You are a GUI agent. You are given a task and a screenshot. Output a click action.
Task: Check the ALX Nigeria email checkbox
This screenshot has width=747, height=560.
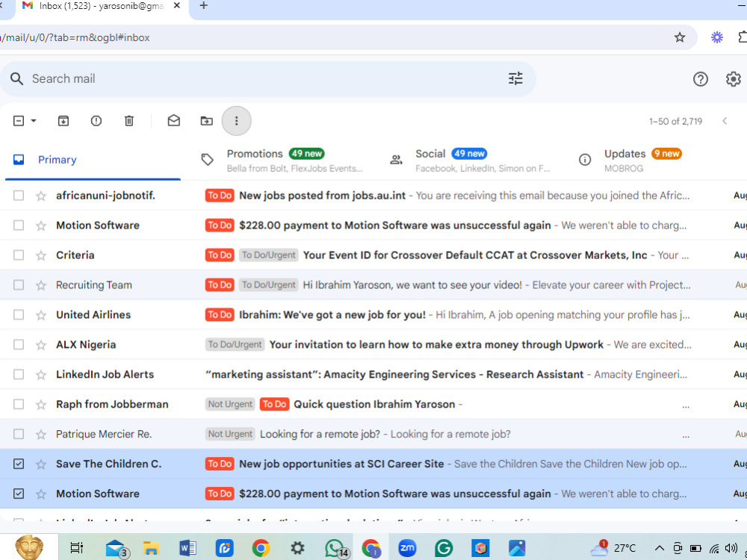19,344
